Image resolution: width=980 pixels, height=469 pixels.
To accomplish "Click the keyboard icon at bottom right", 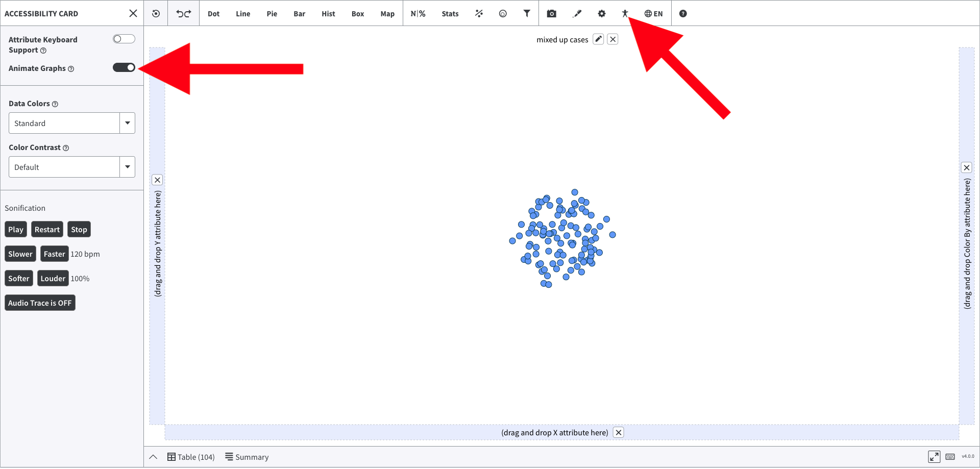I will pyautogui.click(x=950, y=457).
